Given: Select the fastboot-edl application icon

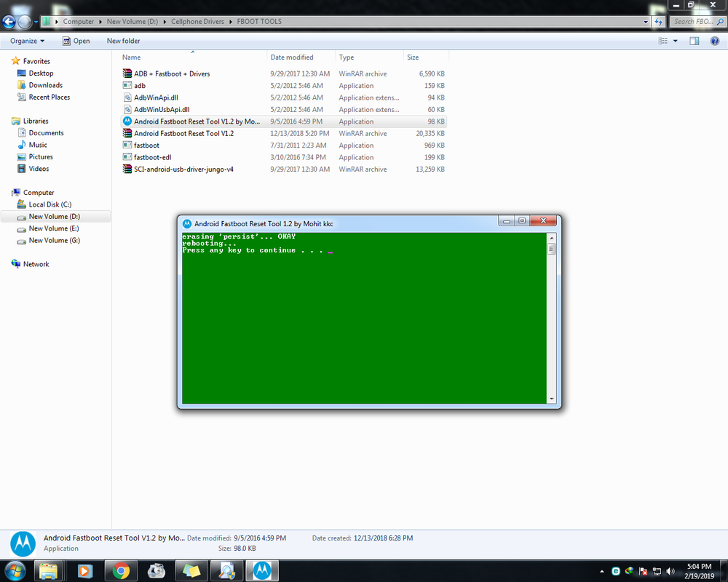Looking at the screenshot, I should (127, 157).
